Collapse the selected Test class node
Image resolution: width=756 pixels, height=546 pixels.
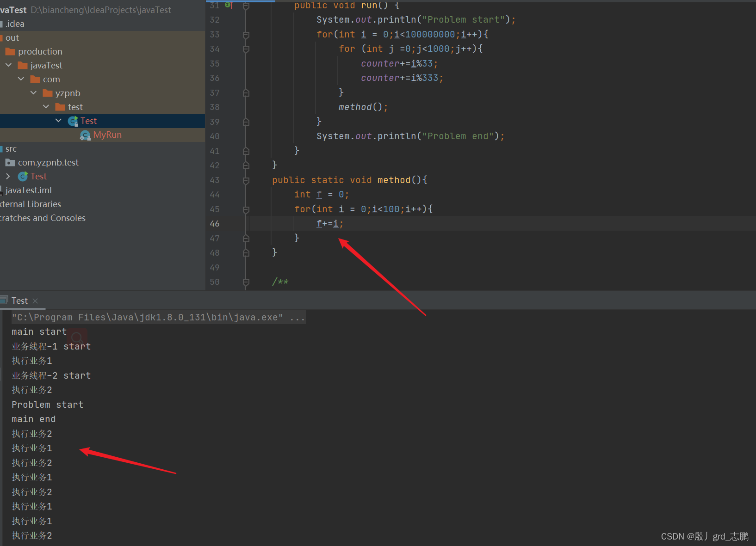[58, 121]
